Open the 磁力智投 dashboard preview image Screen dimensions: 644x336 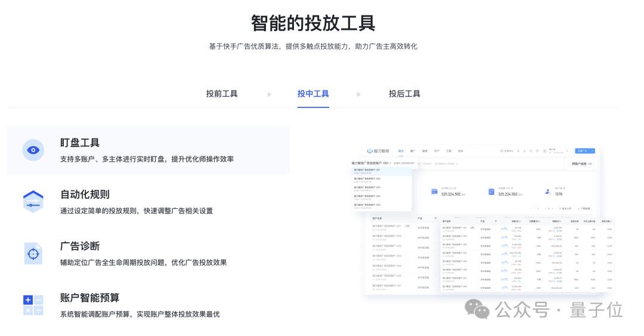481,220
